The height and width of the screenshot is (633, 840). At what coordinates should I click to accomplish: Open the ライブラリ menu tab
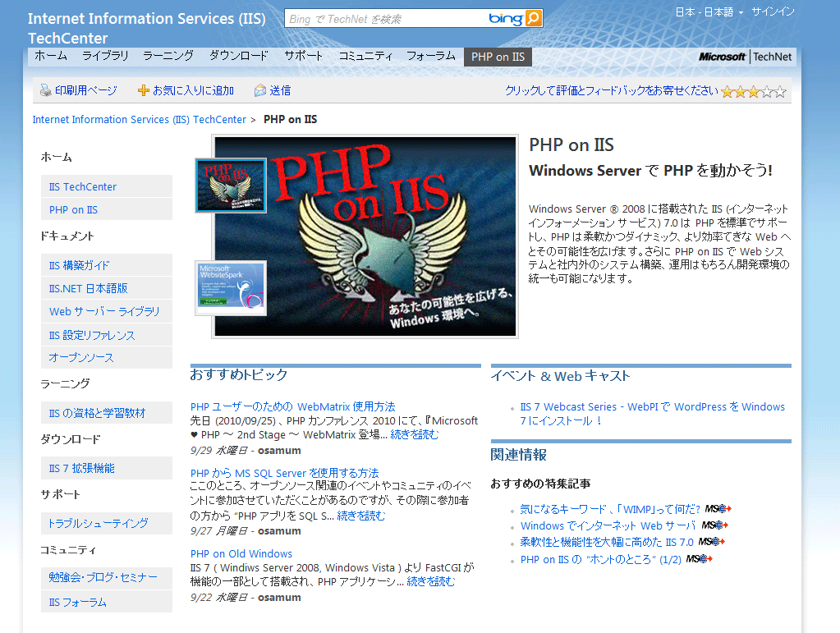pyautogui.click(x=106, y=56)
